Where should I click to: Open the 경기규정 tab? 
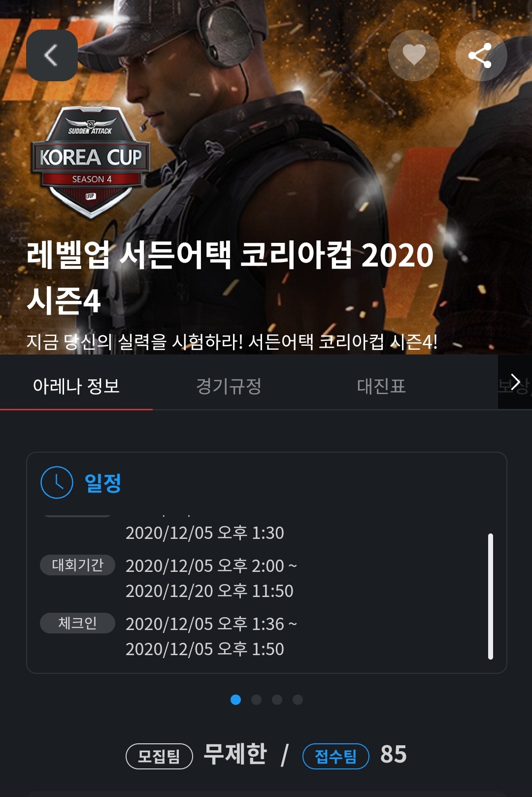(x=229, y=386)
